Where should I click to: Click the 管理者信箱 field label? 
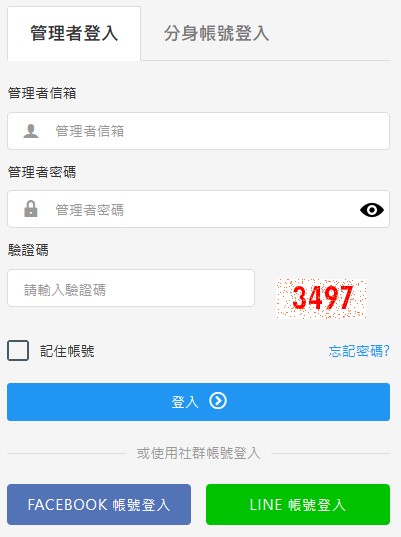coord(42,93)
